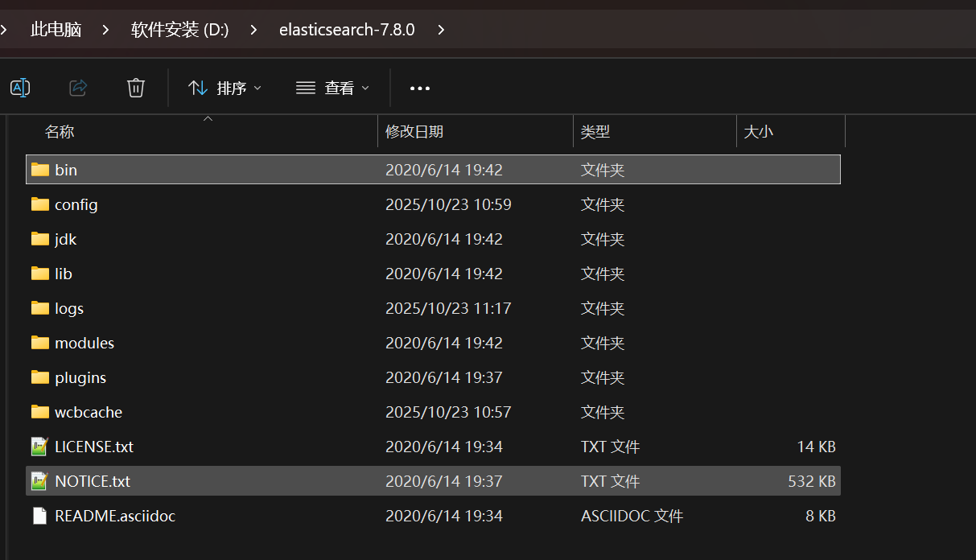
Task: Expand chevron before 此电脑 breadcrumb
Action: 4,30
